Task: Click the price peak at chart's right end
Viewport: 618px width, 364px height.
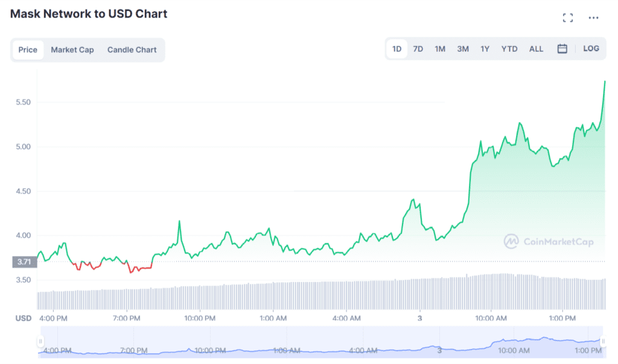Action: click(605, 81)
